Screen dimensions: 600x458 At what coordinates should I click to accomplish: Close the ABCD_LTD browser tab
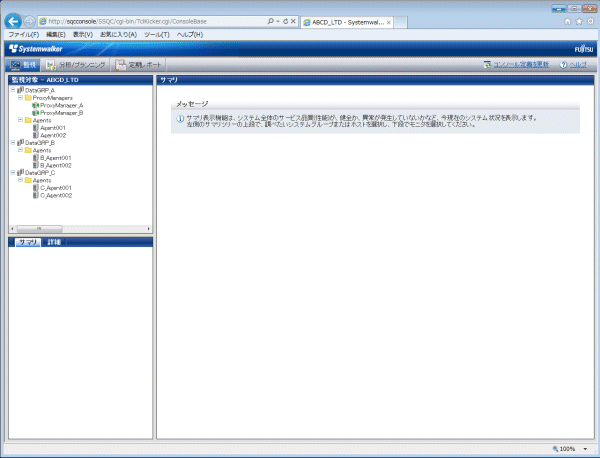point(388,23)
